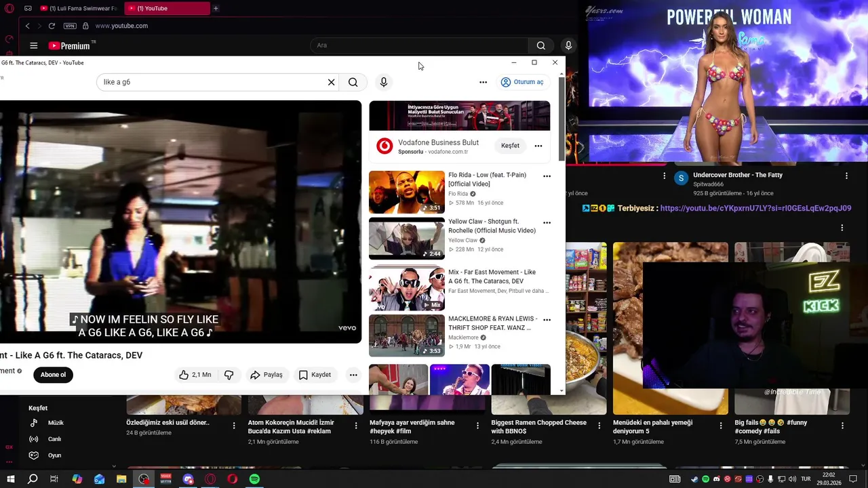This screenshot has height=488, width=868.
Task: Click the TUR keyboard language indicator
Action: 806,479
